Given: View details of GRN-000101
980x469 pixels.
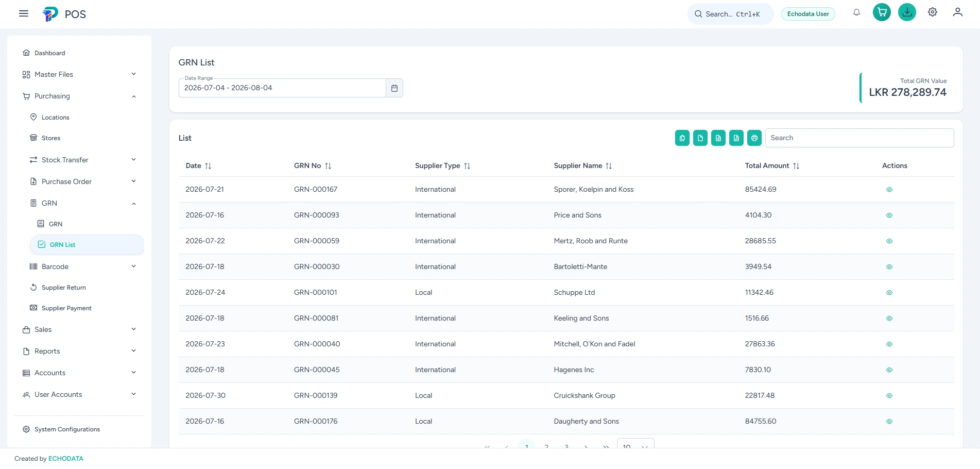Looking at the screenshot, I should coord(889,293).
